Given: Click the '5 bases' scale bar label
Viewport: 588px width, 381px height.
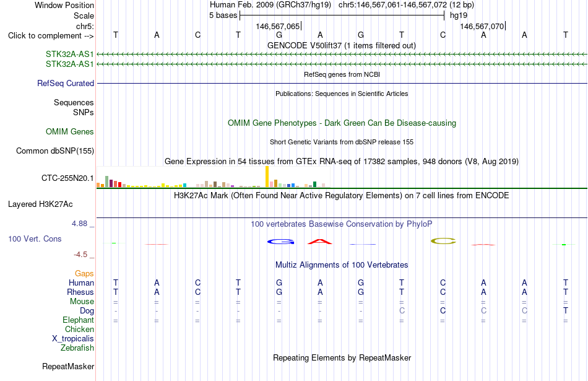Looking at the screenshot, I should pyautogui.click(x=223, y=15).
